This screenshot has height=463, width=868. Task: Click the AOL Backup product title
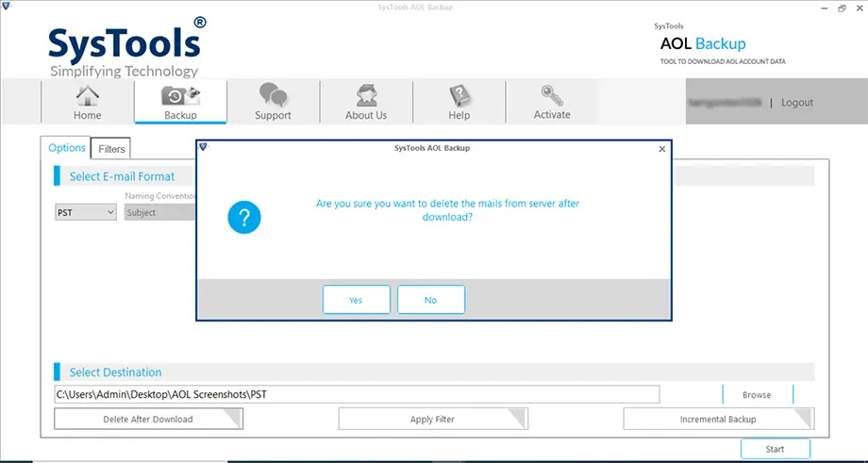(703, 43)
